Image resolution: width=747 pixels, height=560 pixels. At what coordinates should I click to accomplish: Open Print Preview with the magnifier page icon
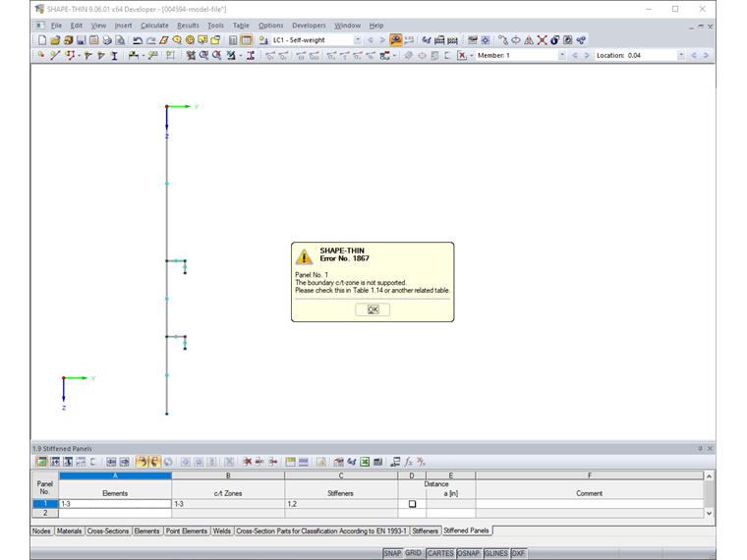click(120, 40)
